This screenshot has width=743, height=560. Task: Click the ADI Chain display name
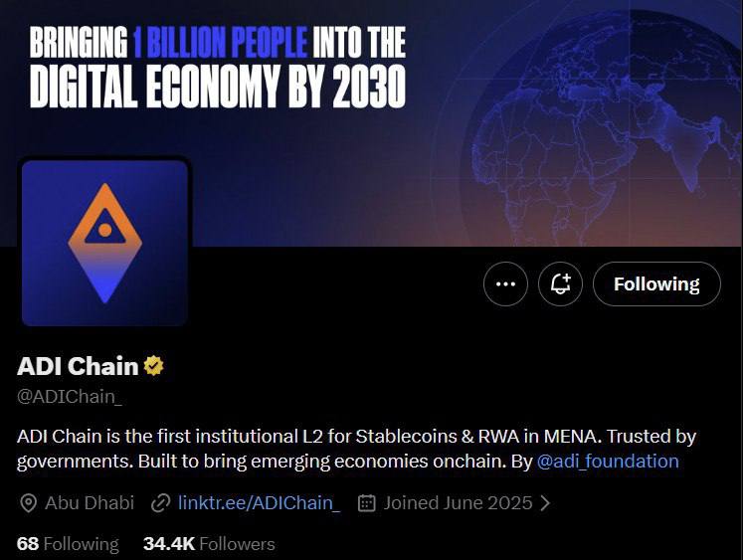click(x=78, y=366)
